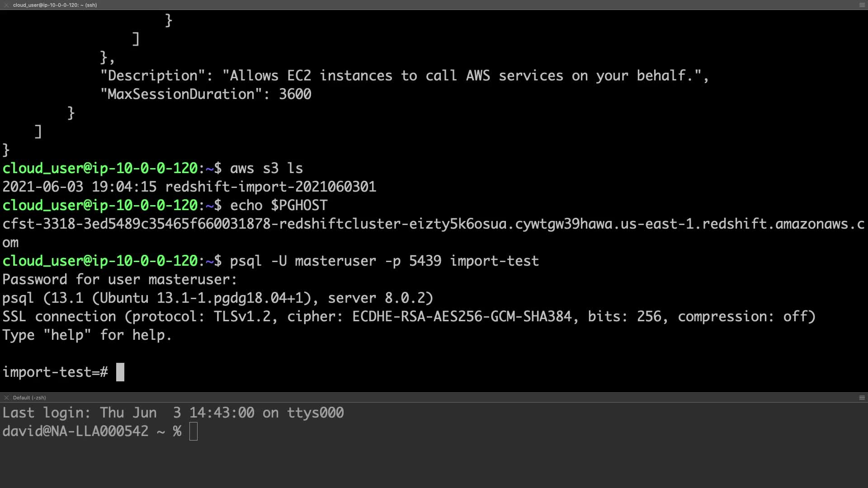Close the Default (-zsh) pane
868x488 pixels.
coord(6,398)
